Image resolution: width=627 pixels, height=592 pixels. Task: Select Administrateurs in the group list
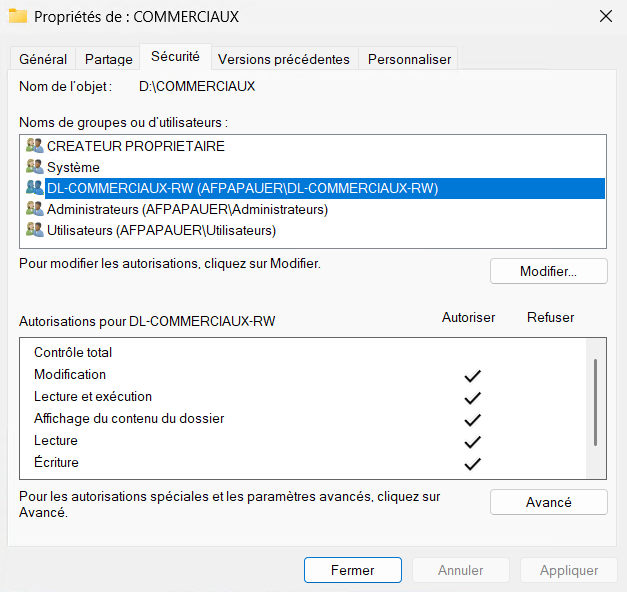click(187, 209)
